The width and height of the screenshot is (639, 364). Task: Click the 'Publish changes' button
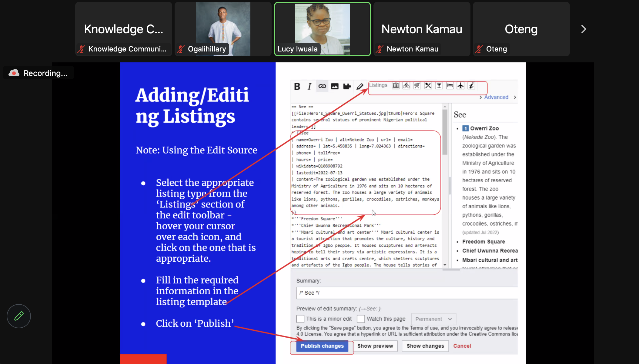[322, 346]
